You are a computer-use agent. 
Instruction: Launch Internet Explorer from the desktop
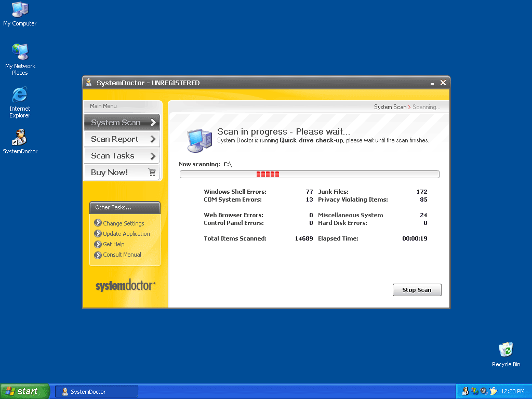[20, 95]
